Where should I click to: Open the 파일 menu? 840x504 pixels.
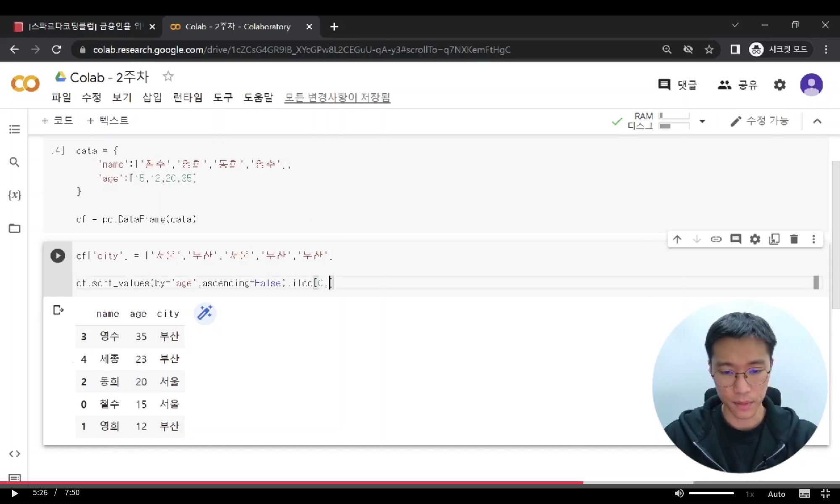point(61,97)
